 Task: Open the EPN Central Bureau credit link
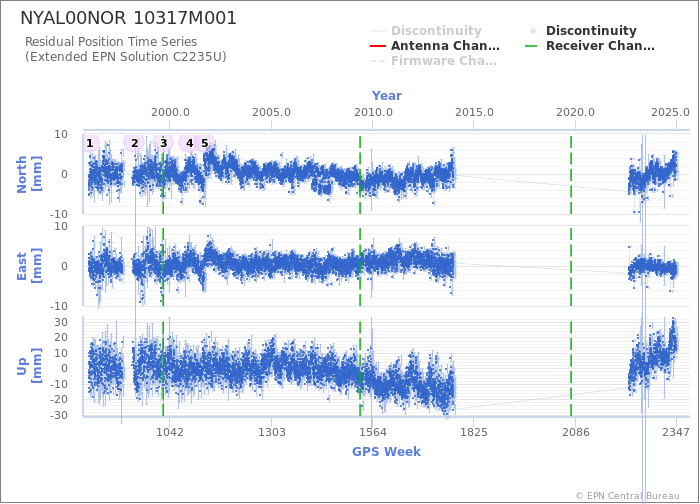tap(628, 496)
